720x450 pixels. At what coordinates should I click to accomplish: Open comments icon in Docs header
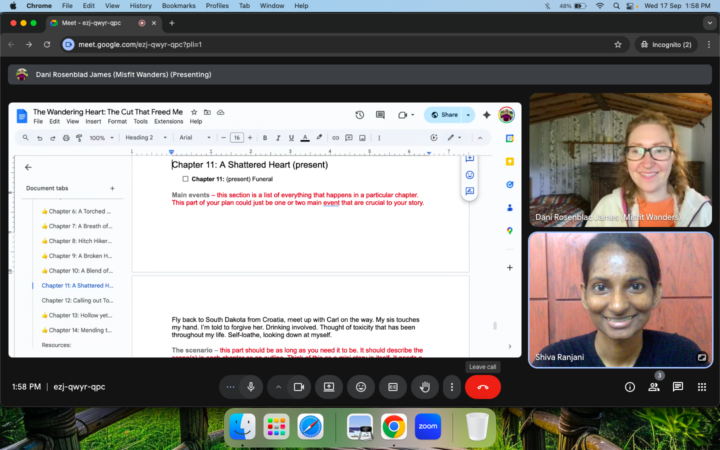coord(380,115)
